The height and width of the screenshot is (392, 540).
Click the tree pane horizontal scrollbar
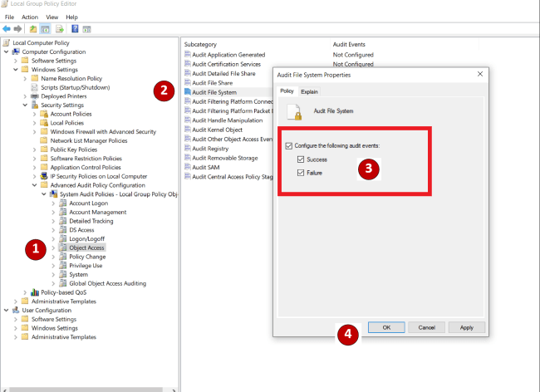[86, 390]
